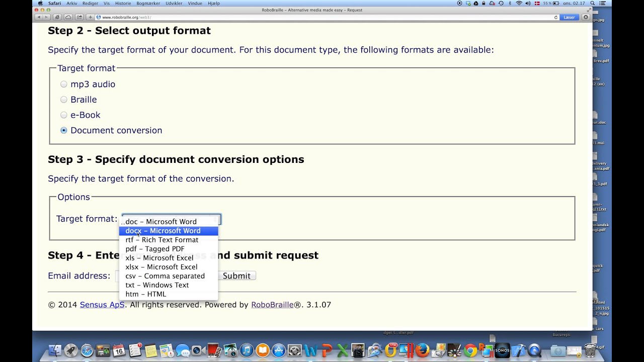Open Messages speech bubble in Dock
The image size is (644, 362).
point(182,350)
